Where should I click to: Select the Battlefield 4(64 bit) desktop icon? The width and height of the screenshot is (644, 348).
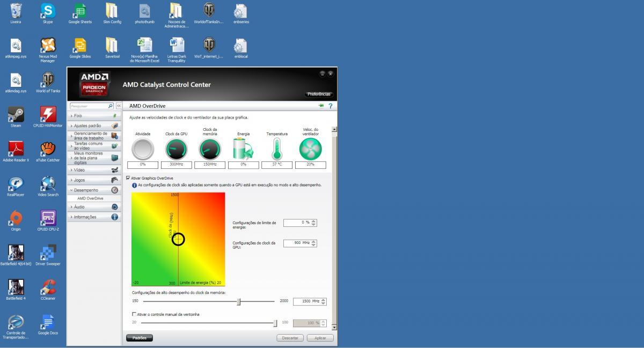tap(16, 255)
